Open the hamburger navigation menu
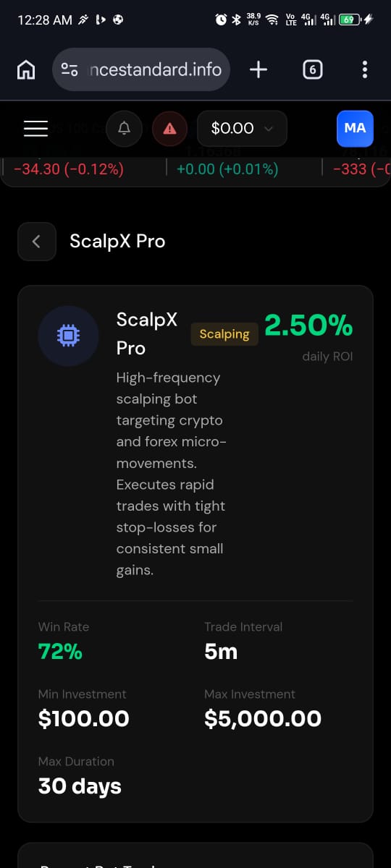Viewport: 391px width, 868px height. tap(35, 128)
